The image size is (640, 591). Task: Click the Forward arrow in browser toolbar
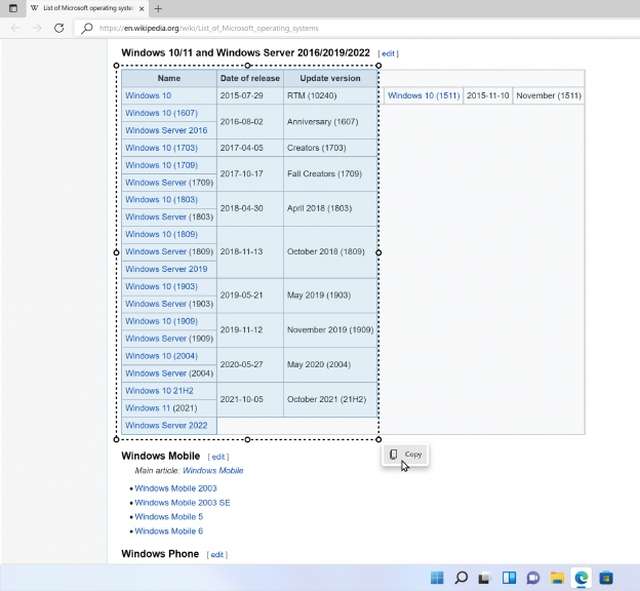click(x=37, y=28)
